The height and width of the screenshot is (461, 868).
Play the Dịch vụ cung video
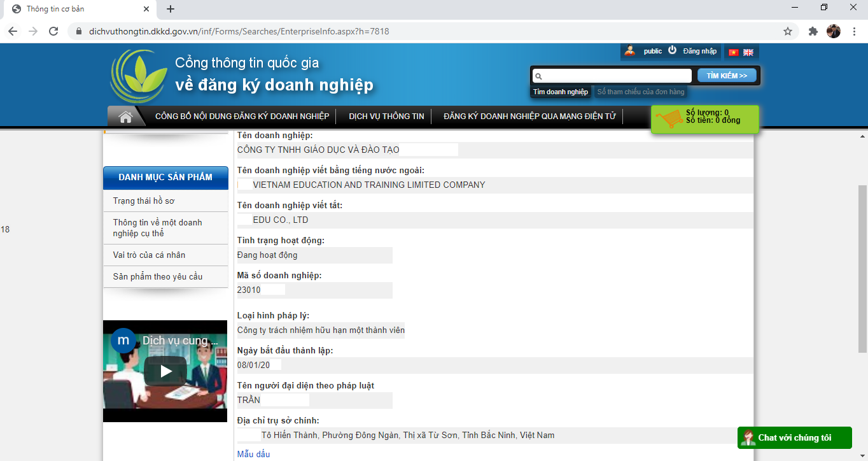pos(165,371)
